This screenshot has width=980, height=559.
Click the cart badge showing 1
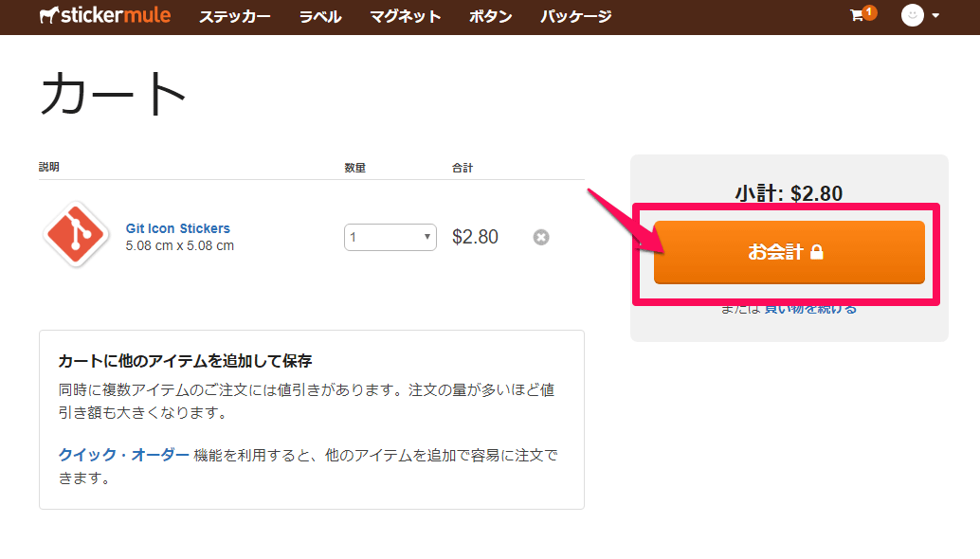point(869,11)
